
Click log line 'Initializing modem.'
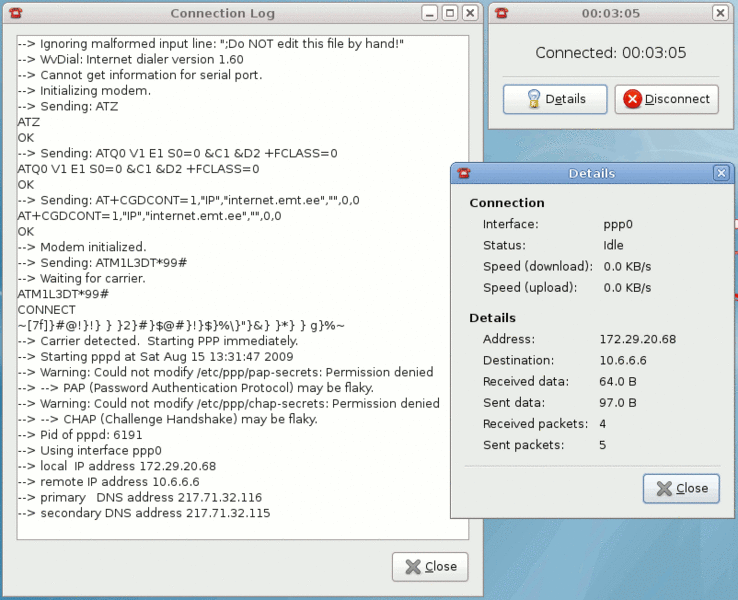[84, 90]
